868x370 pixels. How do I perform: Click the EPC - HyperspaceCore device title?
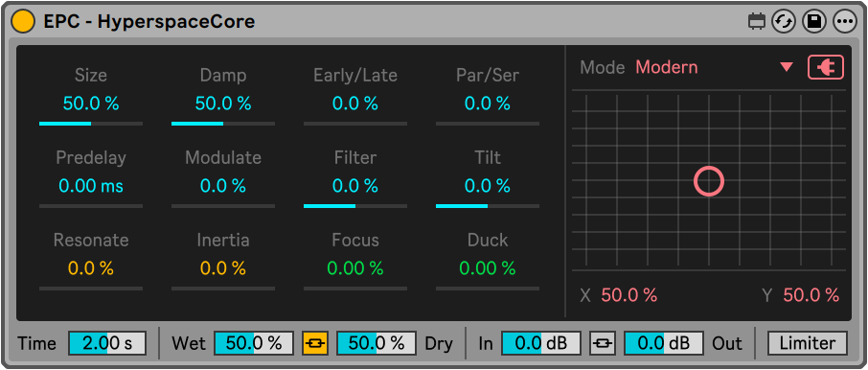click(x=149, y=22)
